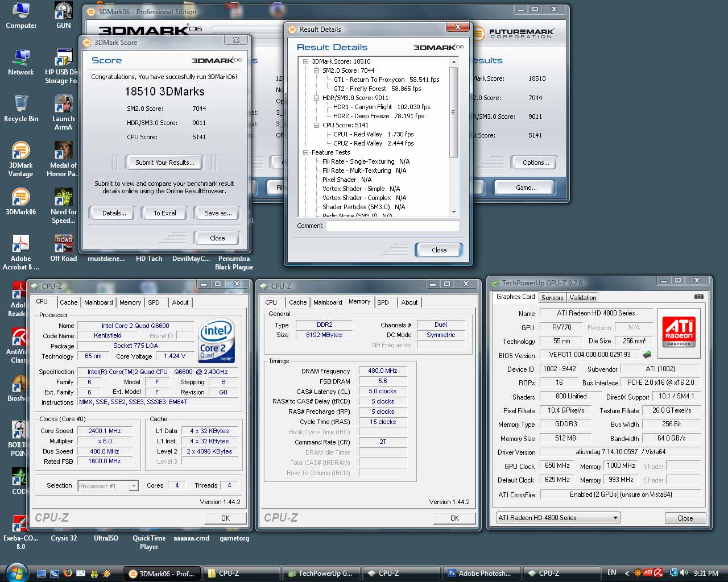Select CPU2 - Red Valley row

pos(373,143)
